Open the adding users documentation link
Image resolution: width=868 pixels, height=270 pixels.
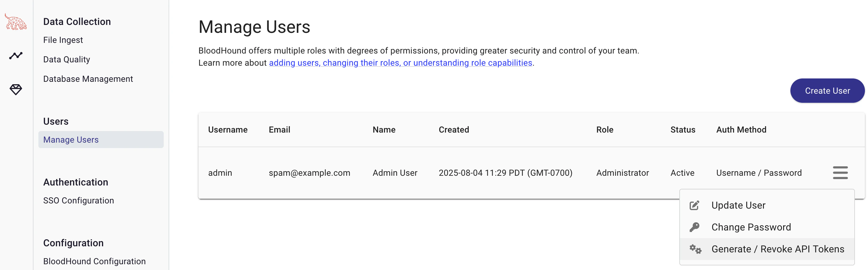[400, 63]
